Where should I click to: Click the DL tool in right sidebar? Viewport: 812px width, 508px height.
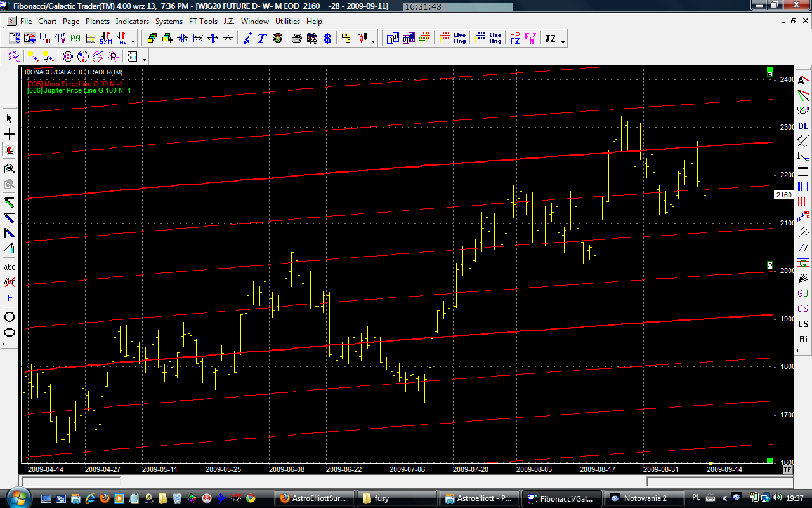[x=803, y=126]
